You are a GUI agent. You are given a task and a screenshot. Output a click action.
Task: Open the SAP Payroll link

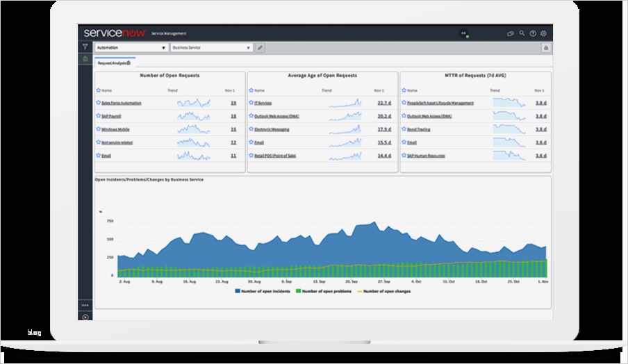click(x=112, y=116)
